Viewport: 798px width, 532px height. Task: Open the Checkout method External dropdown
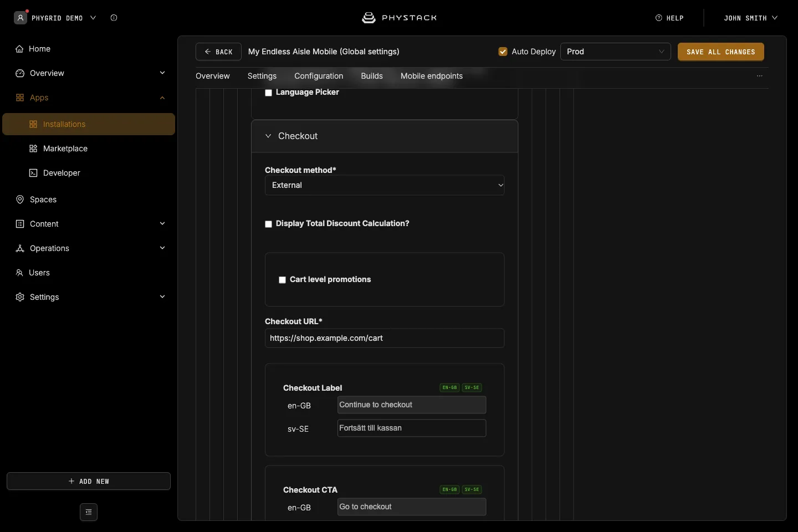(385, 185)
